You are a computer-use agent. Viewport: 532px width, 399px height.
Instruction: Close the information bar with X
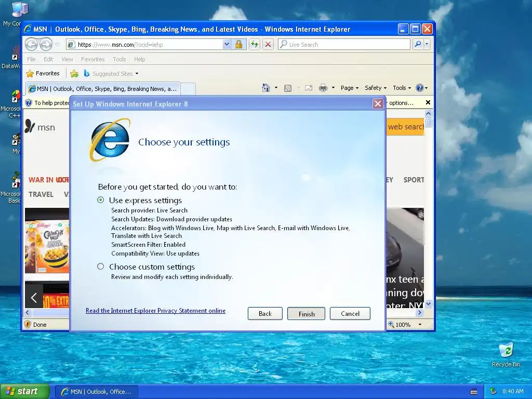[x=428, y=102]
